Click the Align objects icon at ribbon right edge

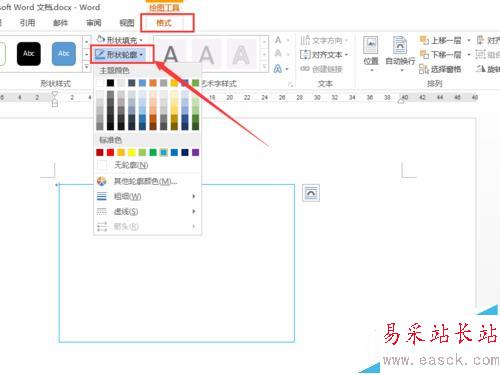(480, 40)
